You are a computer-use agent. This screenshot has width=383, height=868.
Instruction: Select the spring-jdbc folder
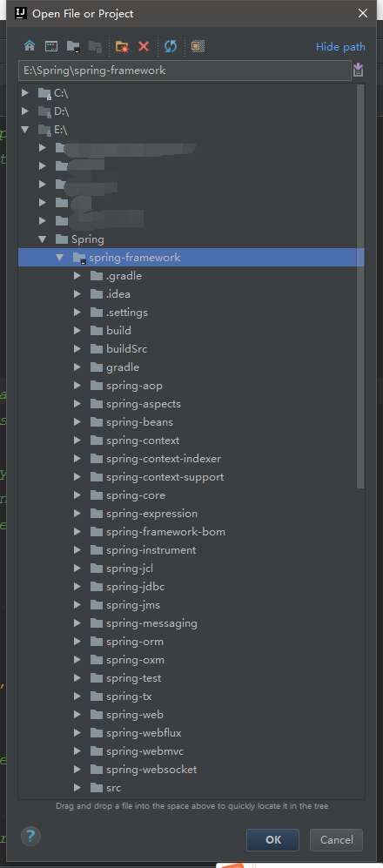click(135, 586)
